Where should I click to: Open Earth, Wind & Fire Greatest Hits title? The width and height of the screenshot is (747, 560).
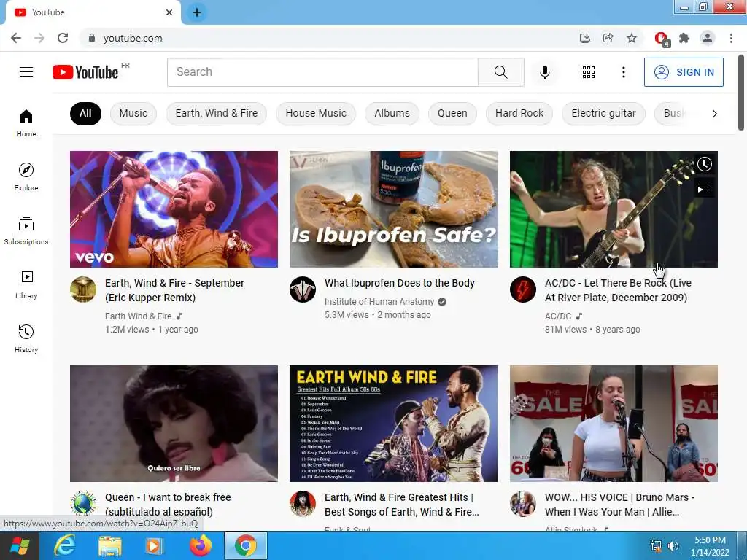[x=402, y=505]
